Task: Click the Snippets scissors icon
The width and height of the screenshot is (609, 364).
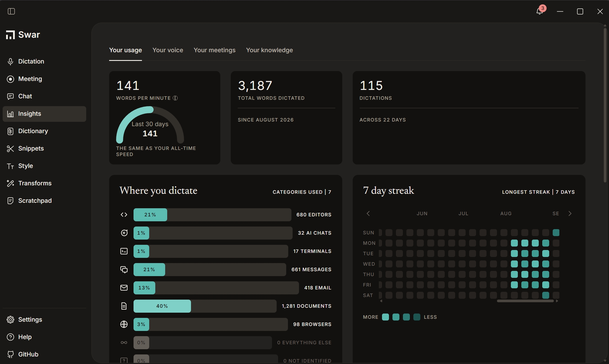Action: click(10, 149)
